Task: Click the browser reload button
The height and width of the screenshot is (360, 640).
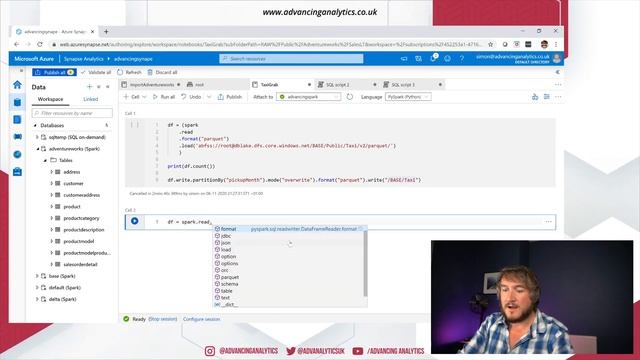Action: pos(40,44)
